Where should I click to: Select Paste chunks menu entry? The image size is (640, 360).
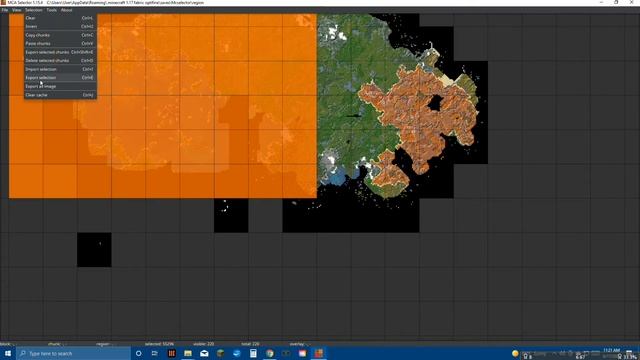pyautogui.click(x=60, y=43)
